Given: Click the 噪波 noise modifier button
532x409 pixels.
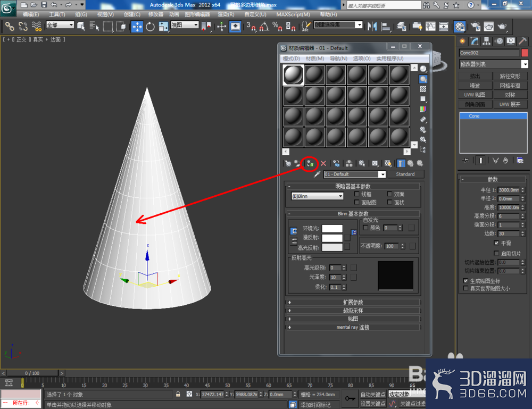Looking at the screenshot, I should tap(475, 86).
